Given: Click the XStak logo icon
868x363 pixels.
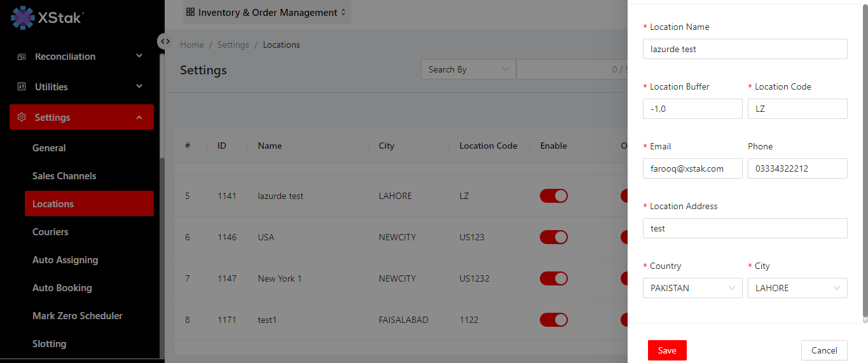Looking at the screenshot, I should [23, 17].
